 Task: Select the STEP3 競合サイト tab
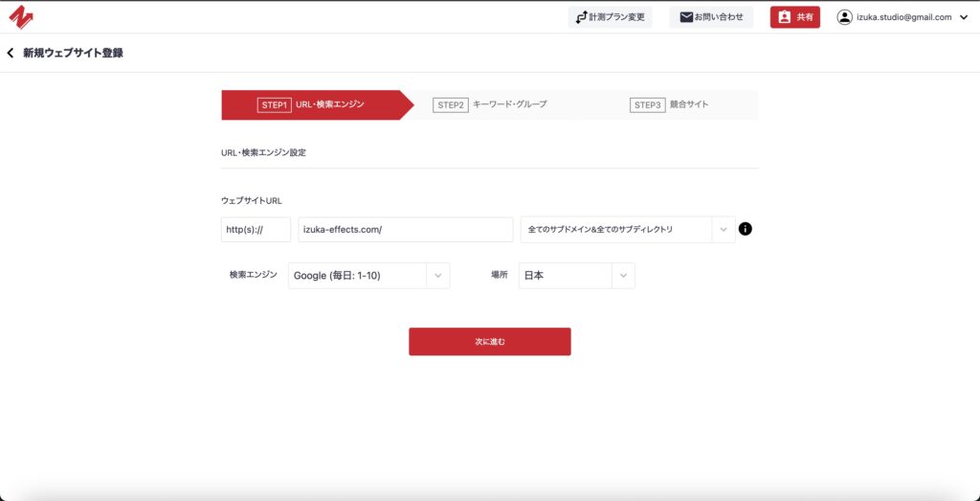669,104
